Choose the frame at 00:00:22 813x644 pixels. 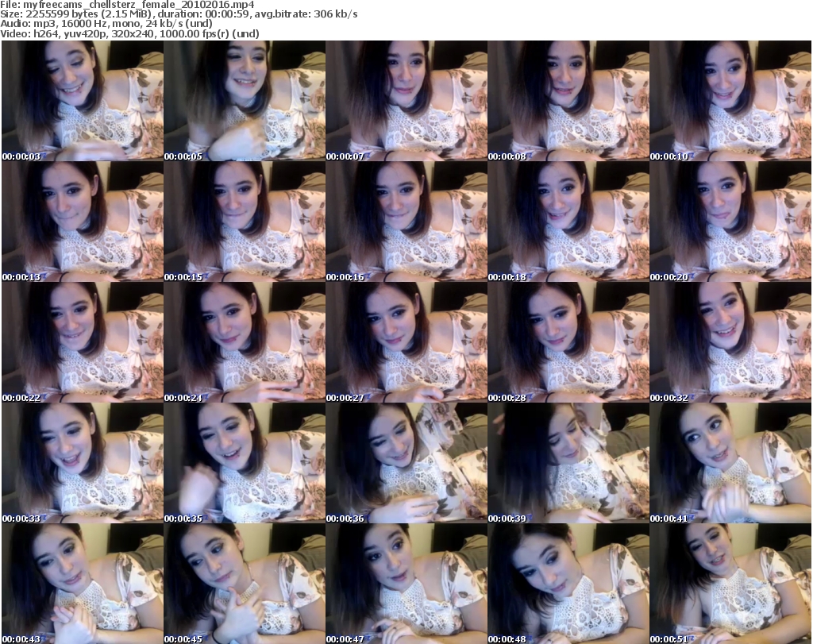[83, 342]
